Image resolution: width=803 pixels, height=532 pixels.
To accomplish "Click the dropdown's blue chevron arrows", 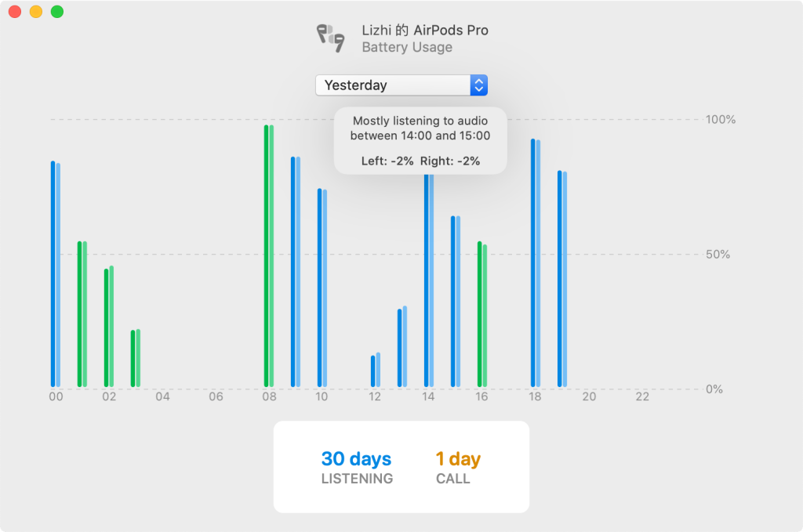I will point(478,85).
